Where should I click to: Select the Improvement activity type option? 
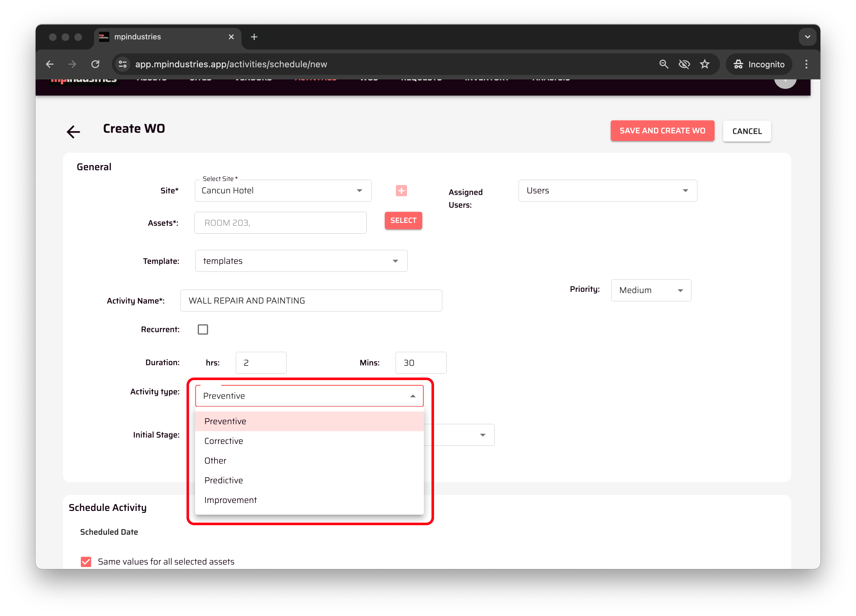click(x=230, y=500)
